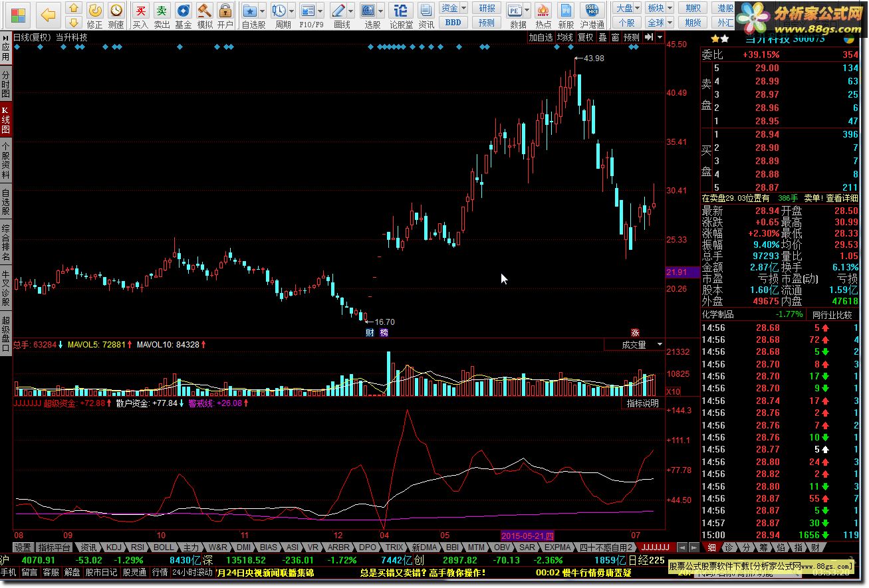Open the chart header dropdown arrow
This screenshot has width=869, height=588.
[660, 37]
